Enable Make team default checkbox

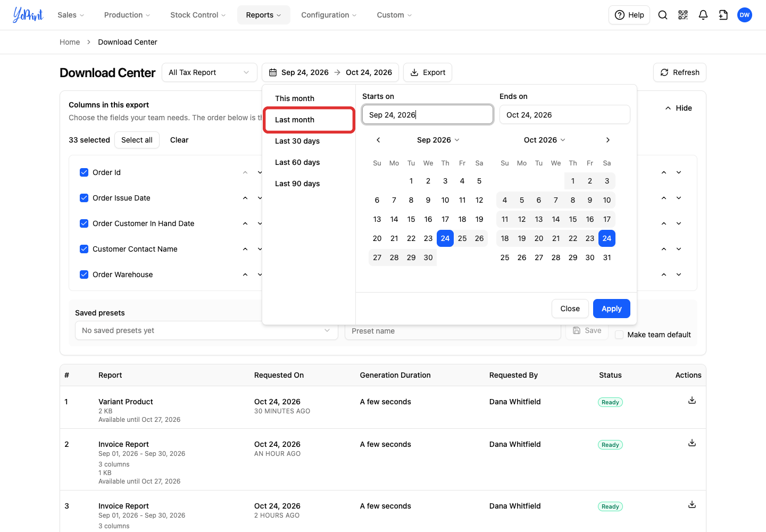point(619,335)
